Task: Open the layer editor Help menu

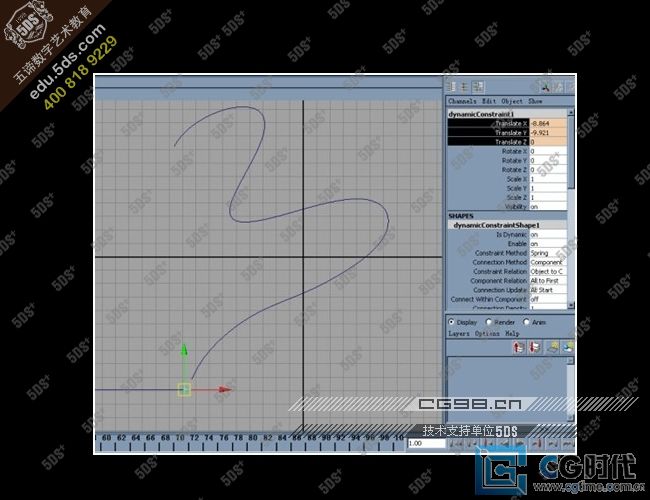Action: click(512, 333)
